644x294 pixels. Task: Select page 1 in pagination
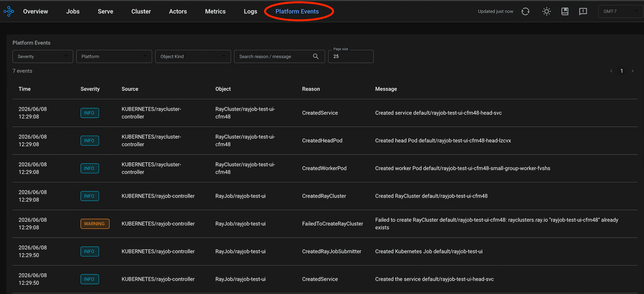tap(622, 71)
